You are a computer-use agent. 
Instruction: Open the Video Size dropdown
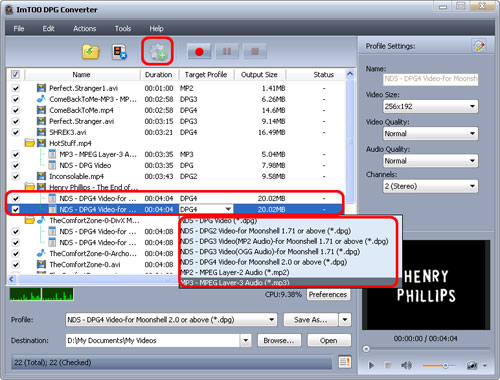tap(430, 106)
